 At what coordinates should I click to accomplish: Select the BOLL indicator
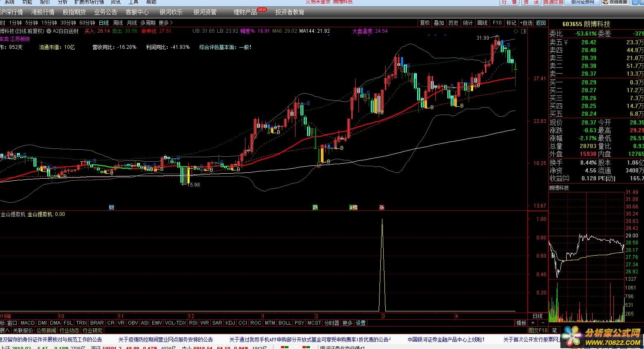tap(285, 323)
